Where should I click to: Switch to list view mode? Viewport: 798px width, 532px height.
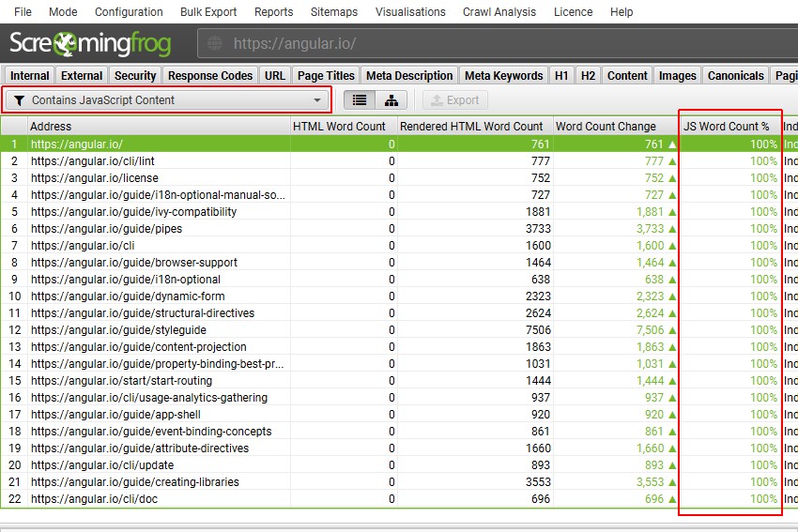tap(360, 100)
